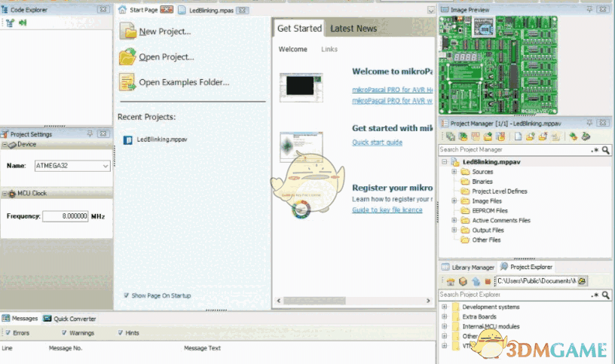Click the home icon in Project Explorer toolbar
Image resolution: width=615 pixels, height=364 pixels.
tap(451, 281)
